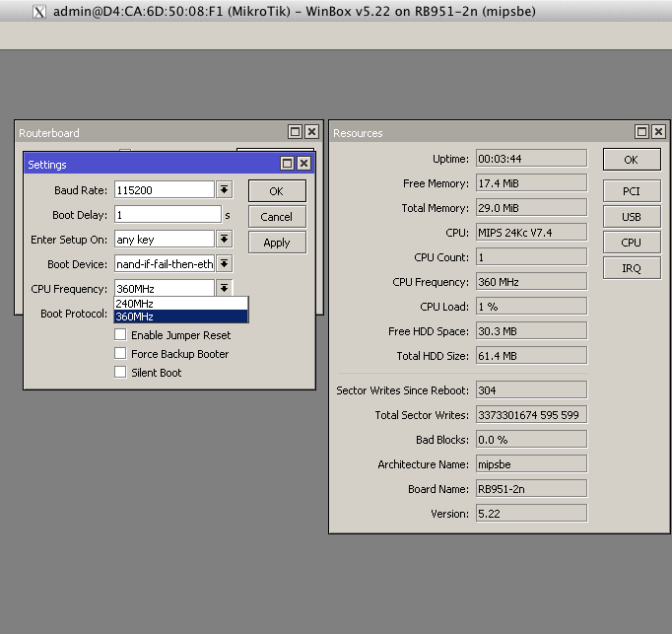Screen dimensions: 672x634
Task: Click OK in the Settings dialog
Action: click(x=277, y=191)
